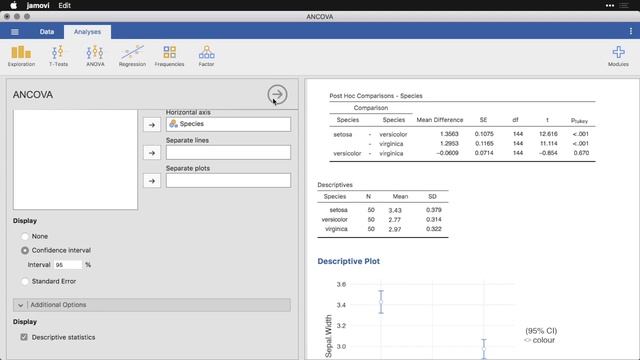Open the Frequencies analyses menu
640x360 pixels.
[x=169, y=56]
